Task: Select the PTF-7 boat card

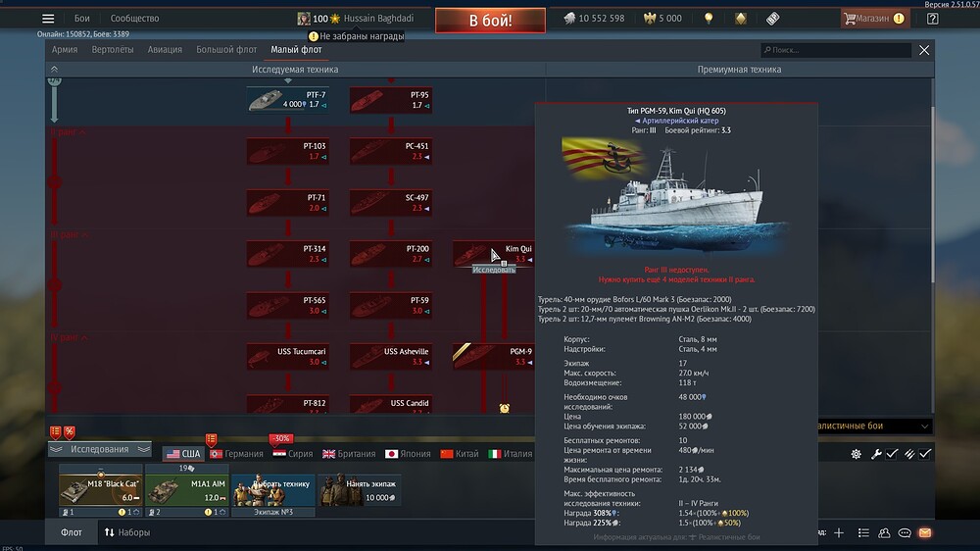Action: 287,100
